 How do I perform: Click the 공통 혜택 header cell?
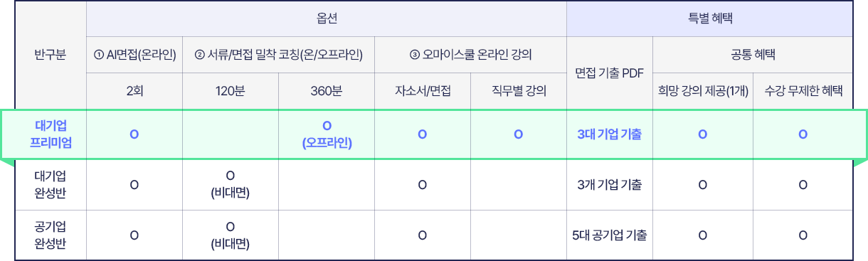752,55
